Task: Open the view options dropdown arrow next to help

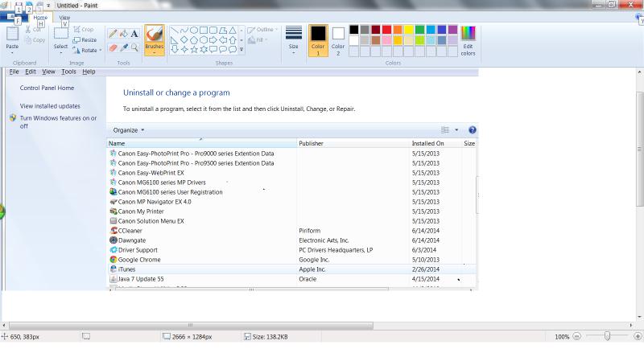Action: coord(456,130)
